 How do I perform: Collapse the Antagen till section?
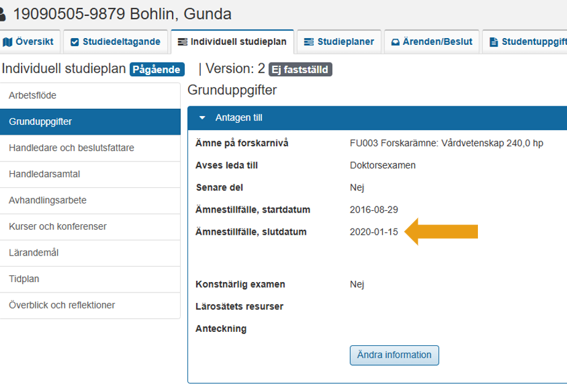pyautogui.click(x=201, y=117)
